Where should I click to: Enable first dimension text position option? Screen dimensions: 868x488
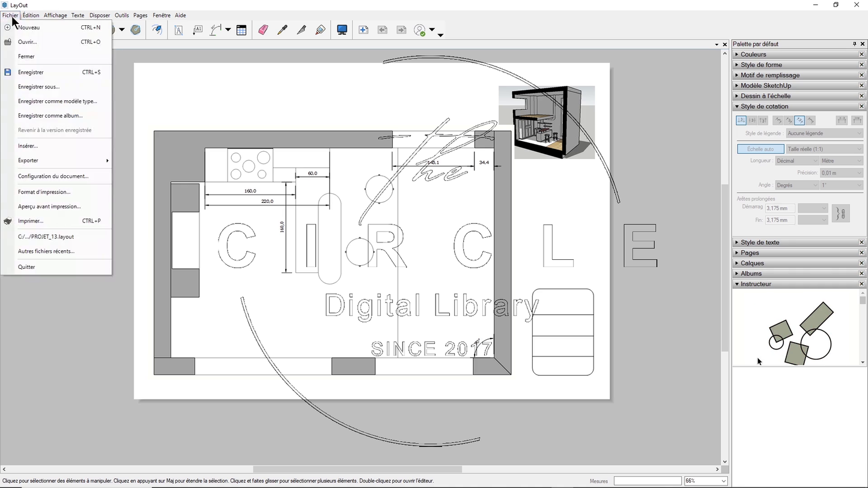(741, 121)
